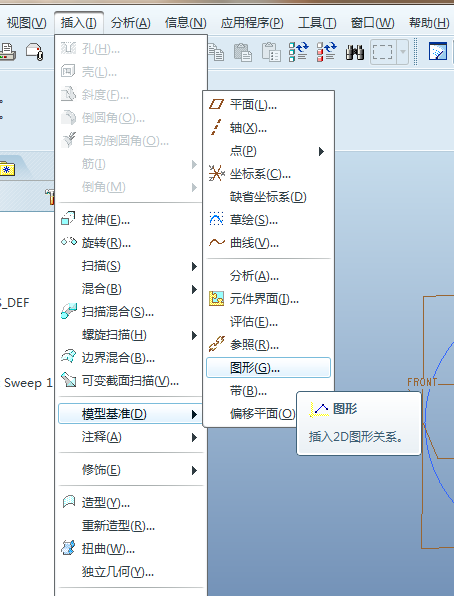Select 旋转(R)... revolve menu entry

[x=131, y=243]
